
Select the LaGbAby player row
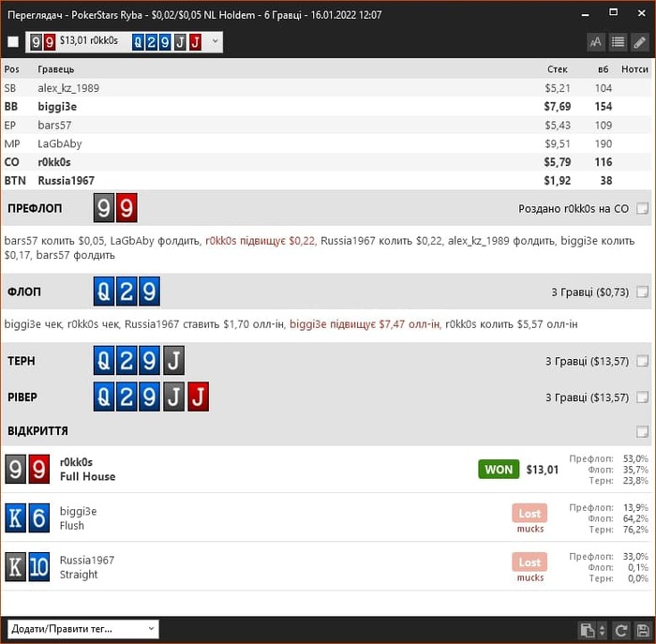[x=326, y=143]
